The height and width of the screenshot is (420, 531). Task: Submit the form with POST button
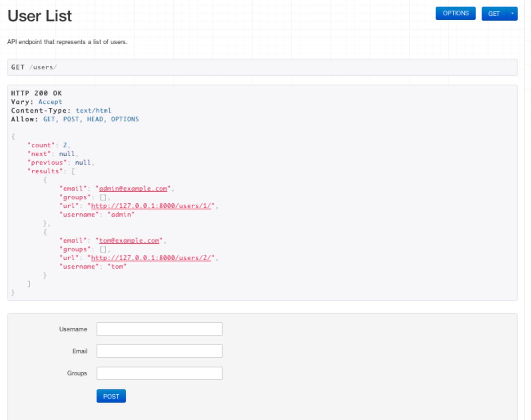coord(111,396)
